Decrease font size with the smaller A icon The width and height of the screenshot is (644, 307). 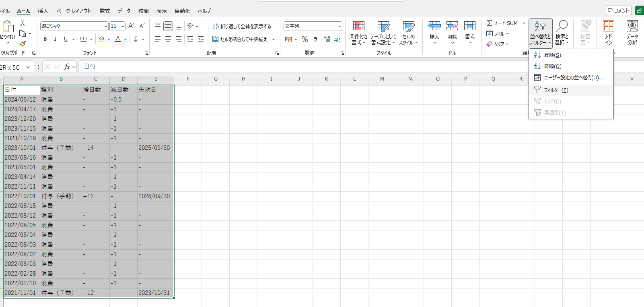point(142,26)
